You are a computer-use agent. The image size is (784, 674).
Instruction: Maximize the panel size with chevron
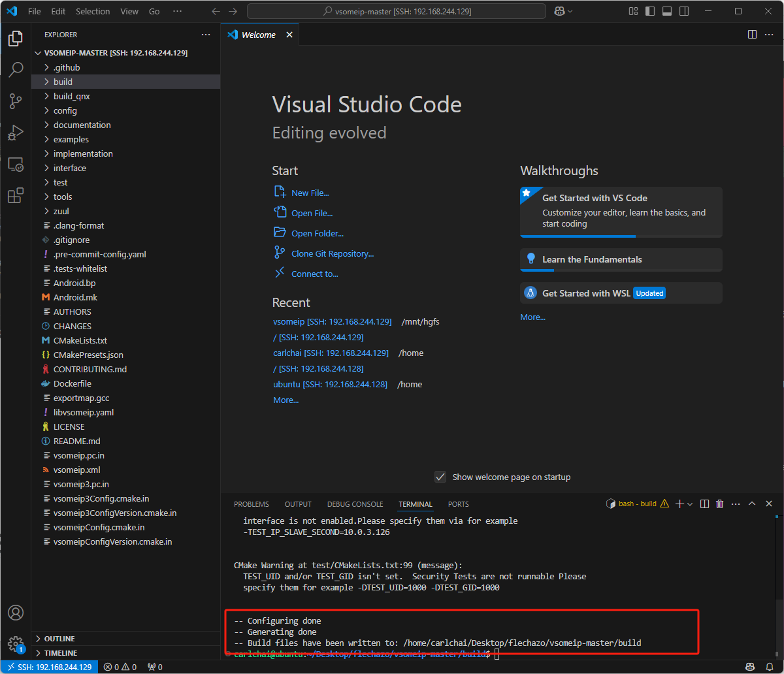[752, 504]
